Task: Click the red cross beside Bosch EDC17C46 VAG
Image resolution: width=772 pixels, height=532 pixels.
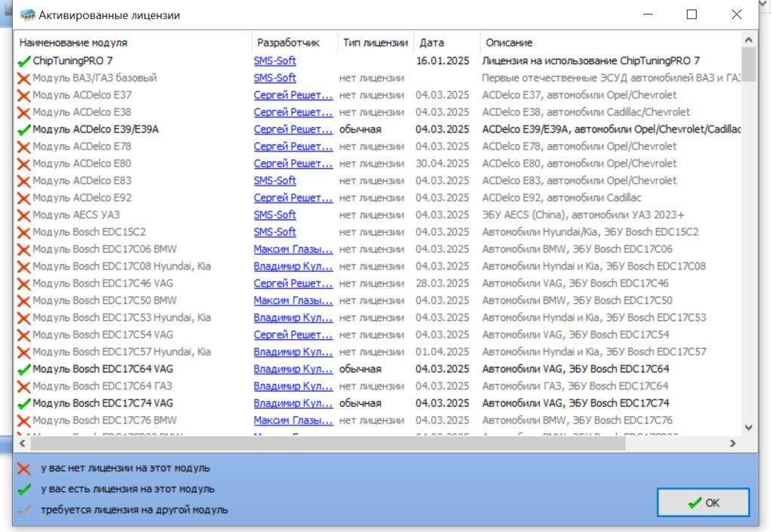Action: 23,284
